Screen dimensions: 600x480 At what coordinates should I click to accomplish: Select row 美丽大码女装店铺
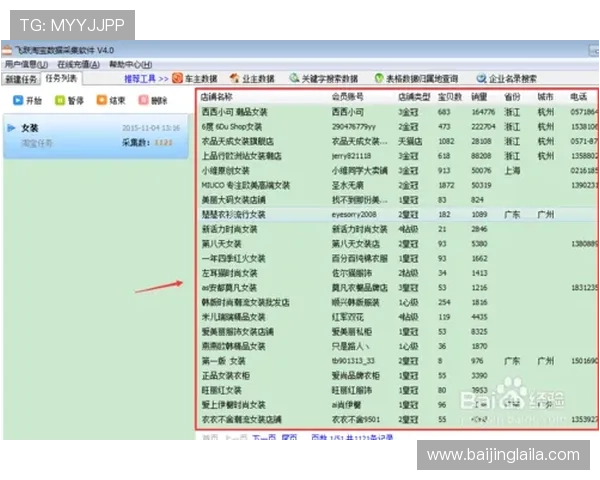tap(397, 200)
